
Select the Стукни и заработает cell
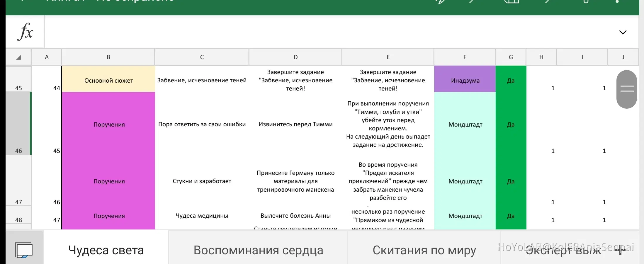coord(202,181)
